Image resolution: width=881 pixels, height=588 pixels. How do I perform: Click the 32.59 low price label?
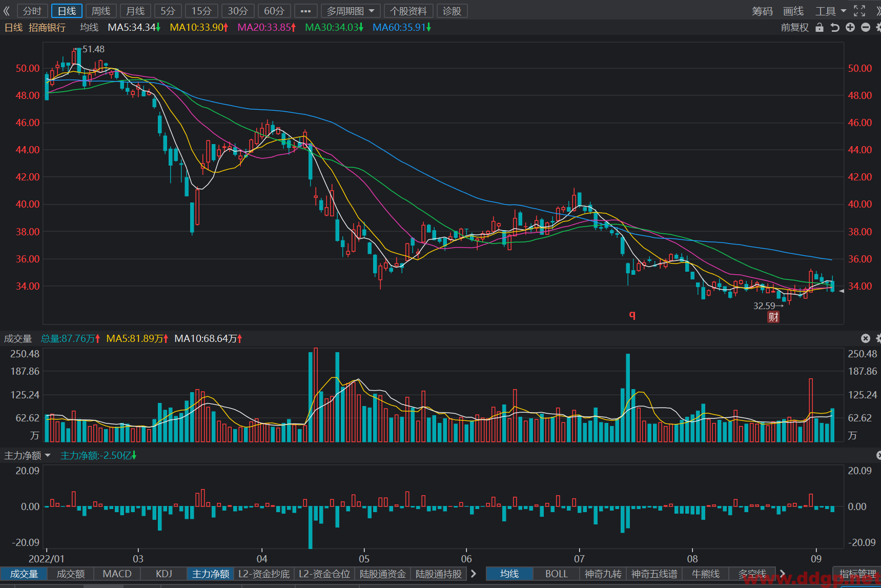click(x=764, y=306)
